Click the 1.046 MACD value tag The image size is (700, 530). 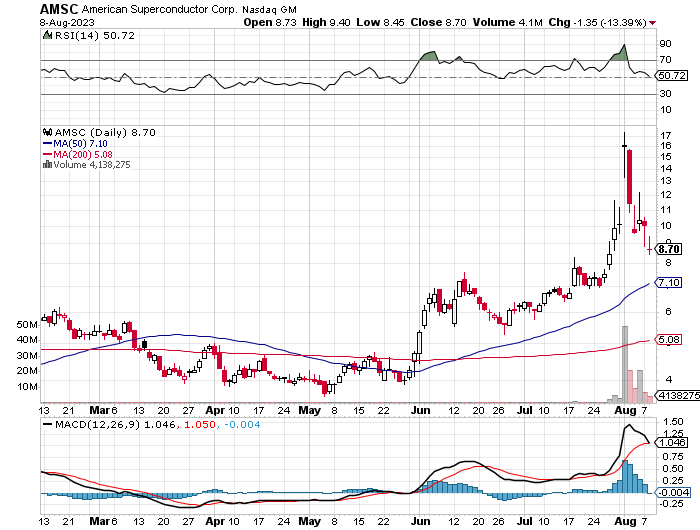(671, 442)
